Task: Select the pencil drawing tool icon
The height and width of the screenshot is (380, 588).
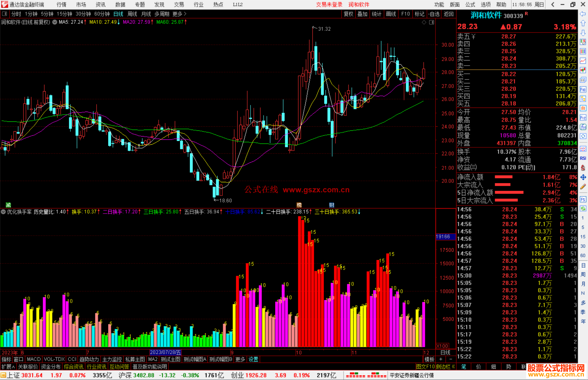Action: click(x=583, y=187)
